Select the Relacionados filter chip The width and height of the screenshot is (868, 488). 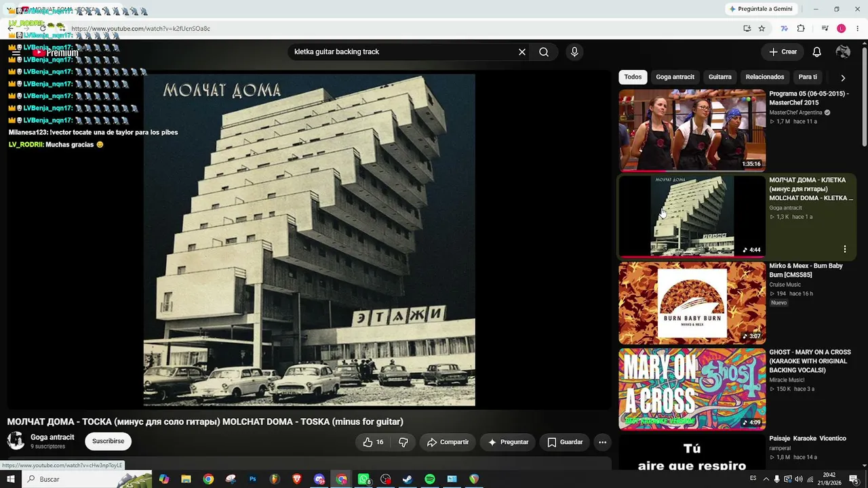point(765,77)
